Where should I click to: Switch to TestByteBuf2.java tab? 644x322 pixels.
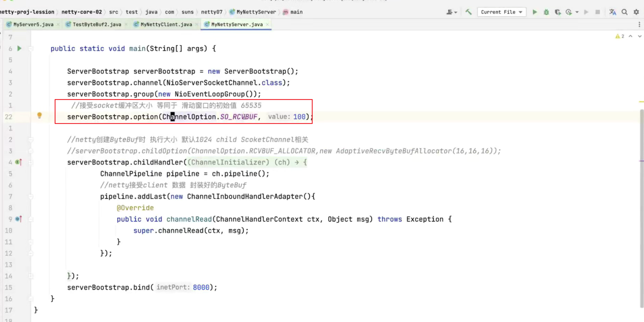(97, 24)
